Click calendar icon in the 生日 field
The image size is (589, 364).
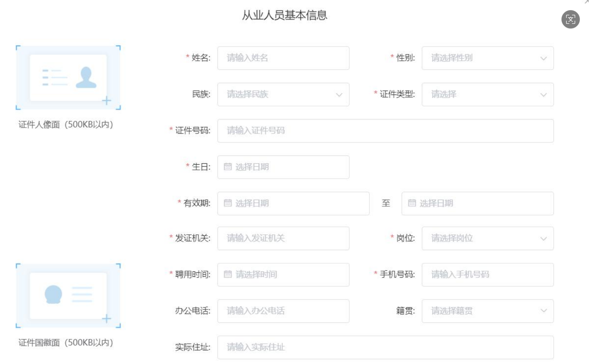[x=228, y=167]
